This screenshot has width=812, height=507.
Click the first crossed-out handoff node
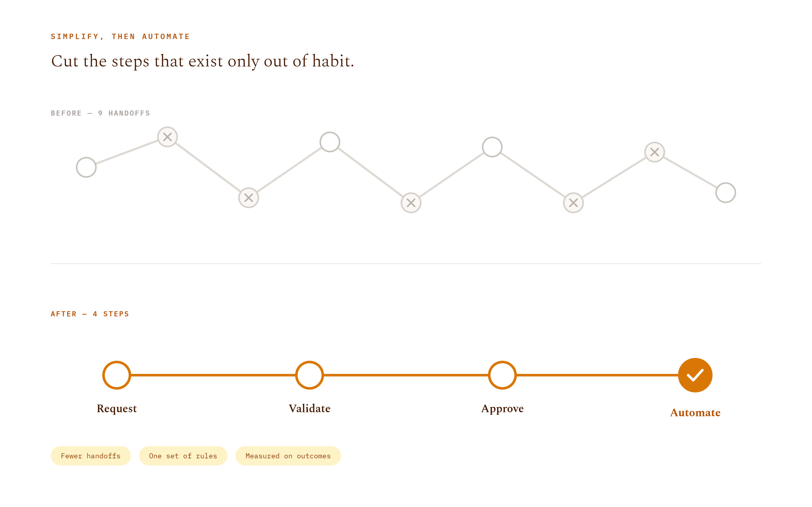pyautogui.click(x=167, y=137)
